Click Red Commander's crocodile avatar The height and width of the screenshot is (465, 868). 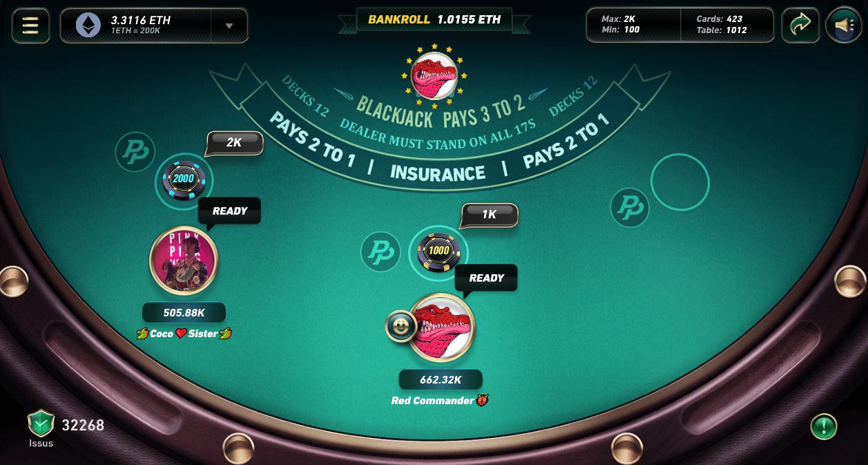(x=441, y=328)
